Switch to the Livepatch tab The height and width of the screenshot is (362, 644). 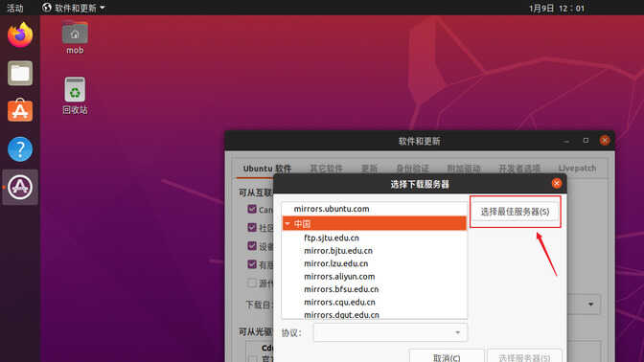(577, 169)
